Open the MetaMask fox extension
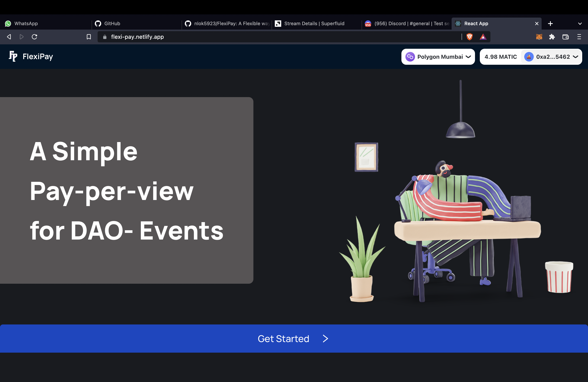Screen dimensions: 588x382 [x=539, y=37]
